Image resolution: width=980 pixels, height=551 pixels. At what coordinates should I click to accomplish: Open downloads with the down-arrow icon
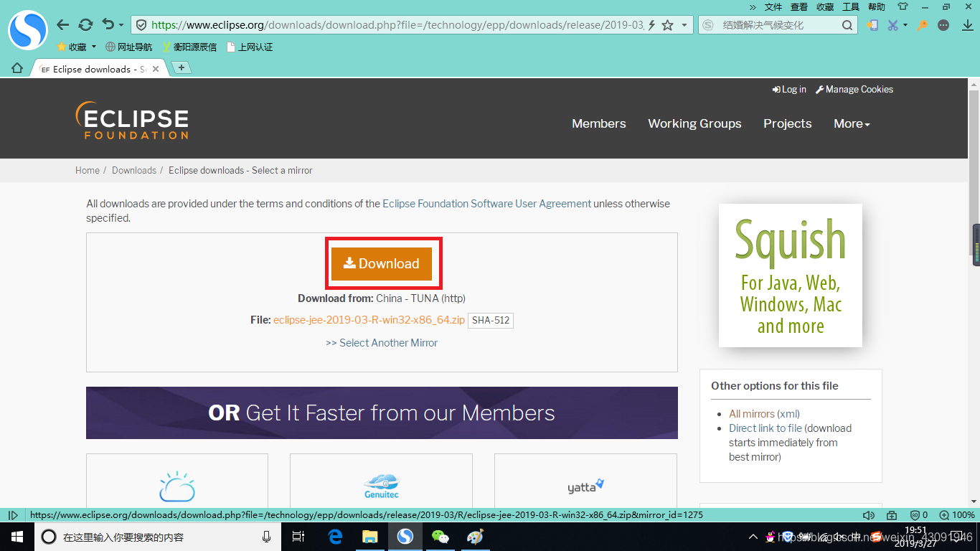coord(966,25)
